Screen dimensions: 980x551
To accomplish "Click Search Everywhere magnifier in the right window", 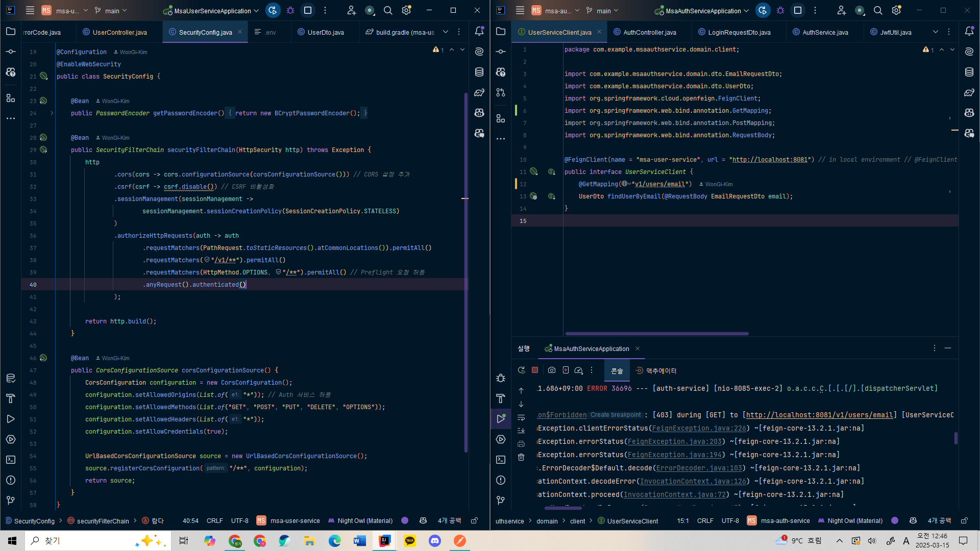I will (877, 10).
